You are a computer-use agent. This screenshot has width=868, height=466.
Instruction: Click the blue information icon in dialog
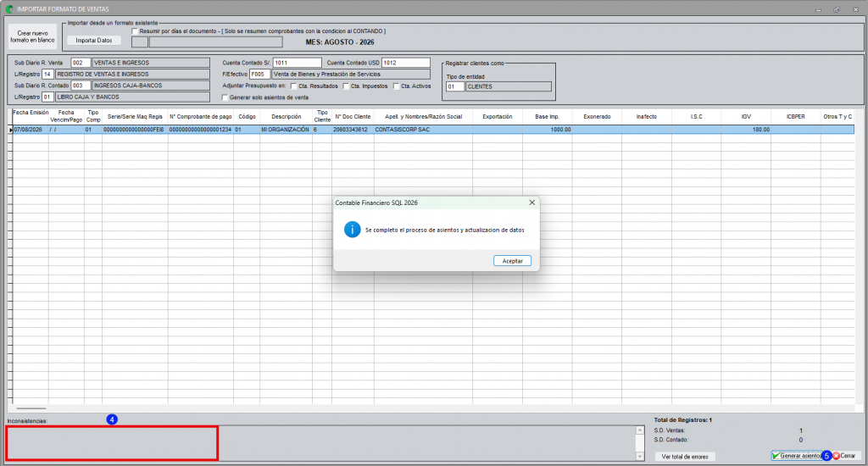point(352,229)
